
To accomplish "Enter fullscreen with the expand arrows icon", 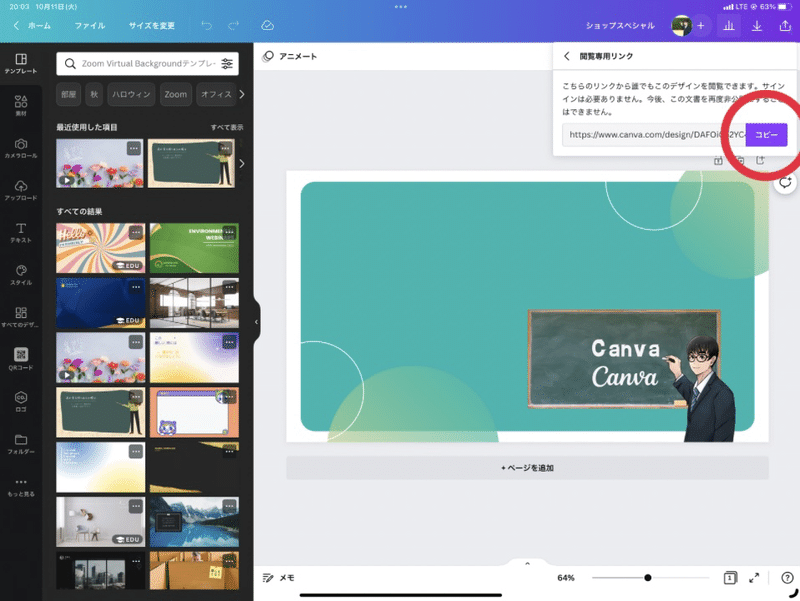I will (x=754, y=578).
